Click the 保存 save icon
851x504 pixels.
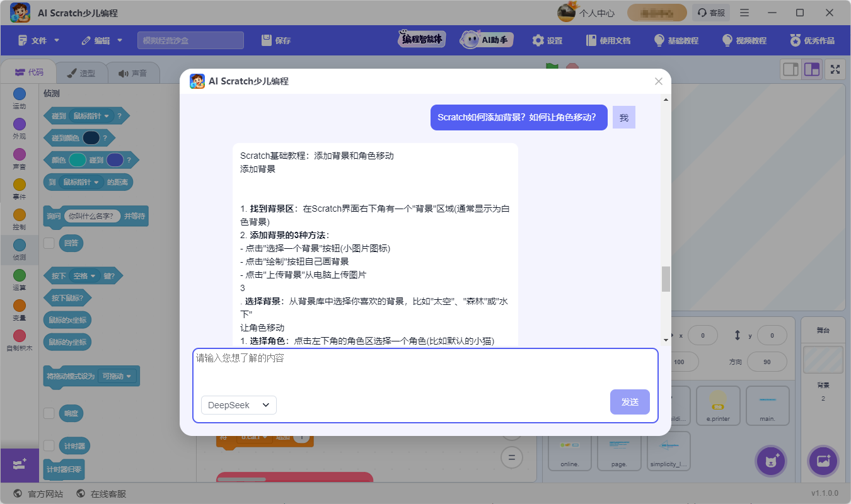267,40
